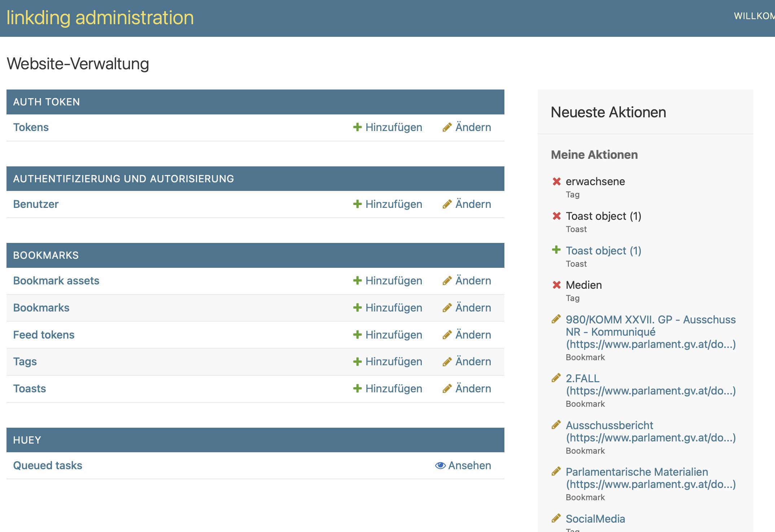Click the eye icon beside Queued tasks Ansehen

(440, 465)
